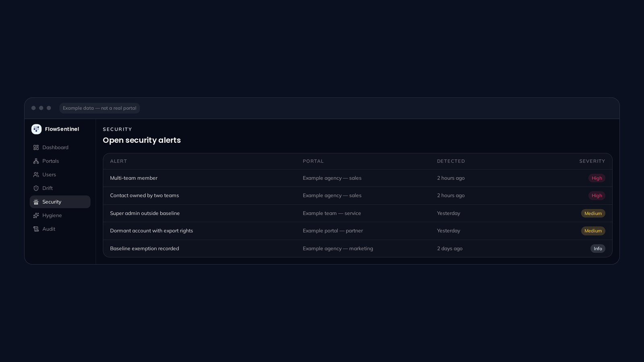644x362 pixels.
Task: Open the Users section label
Action: 49,175
